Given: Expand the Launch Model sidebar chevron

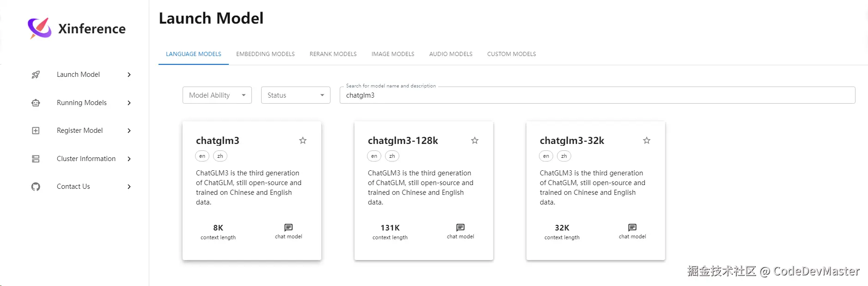Looking at the screenshot, I should coord(129,75).
